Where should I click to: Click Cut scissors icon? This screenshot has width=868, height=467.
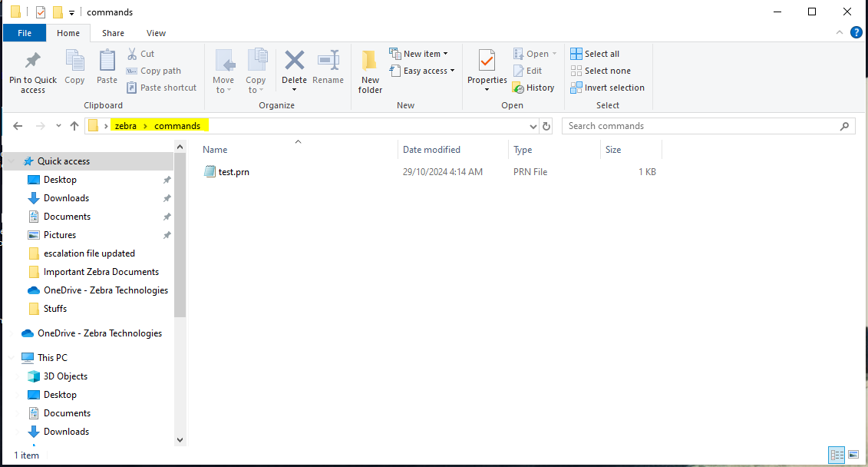pos(132,54)
